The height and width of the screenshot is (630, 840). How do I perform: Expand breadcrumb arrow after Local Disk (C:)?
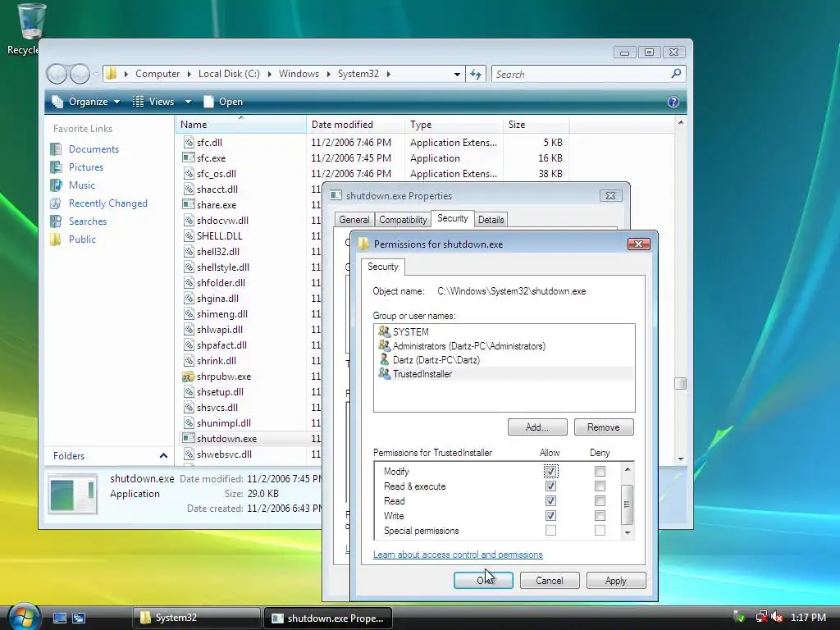coord(269,74)
